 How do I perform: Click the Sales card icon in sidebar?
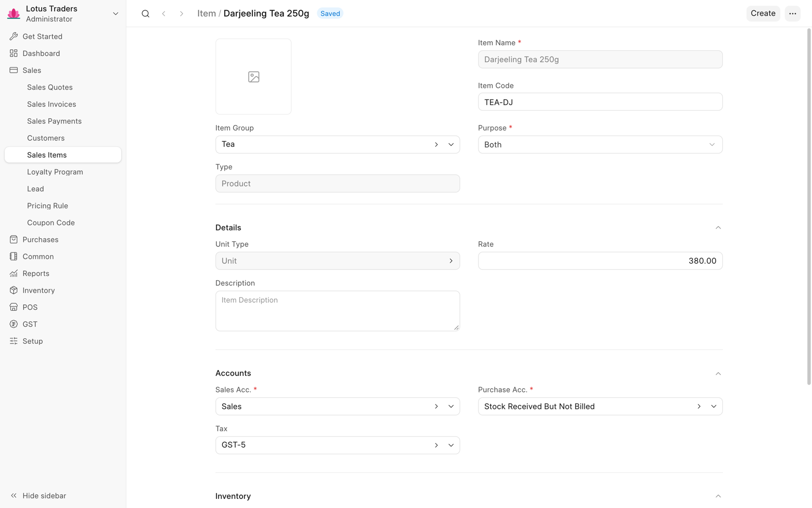14,70
